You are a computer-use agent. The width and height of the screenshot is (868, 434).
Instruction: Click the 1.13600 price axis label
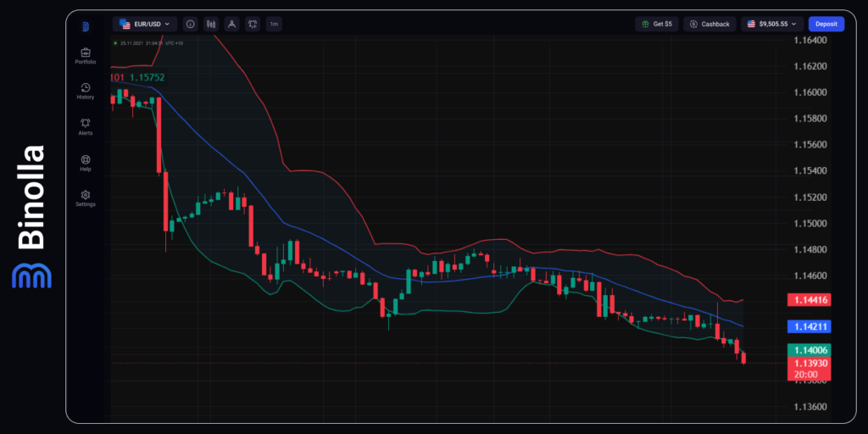pyautogui.click(x=811, y=406)
